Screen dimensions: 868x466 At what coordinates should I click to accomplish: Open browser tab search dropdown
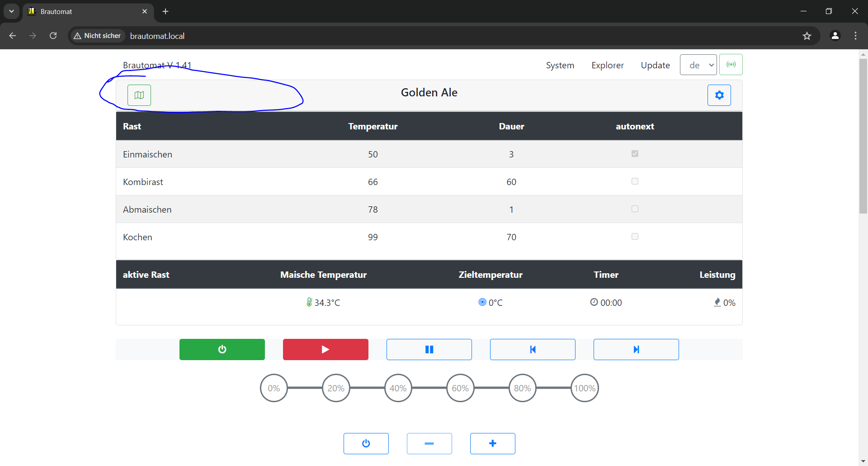point(11,11)
